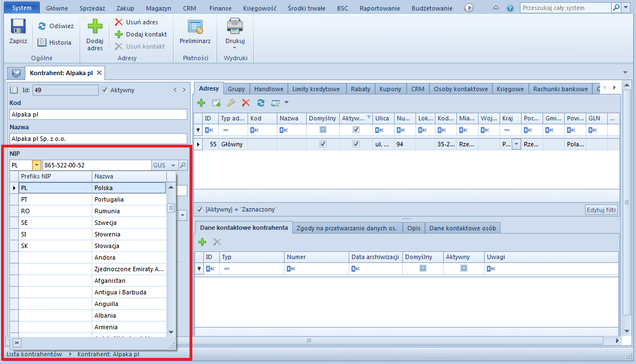The width and height of the screenshot is (636, 364).
Task: Open help with the question mark icon
Action: point(510,8)
